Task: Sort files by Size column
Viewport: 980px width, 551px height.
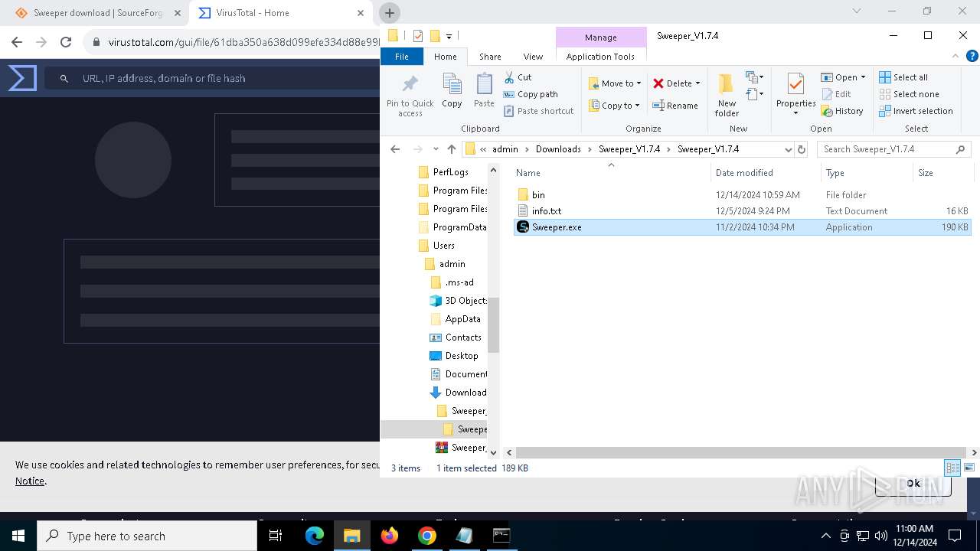Action: (x=925, y=173)
